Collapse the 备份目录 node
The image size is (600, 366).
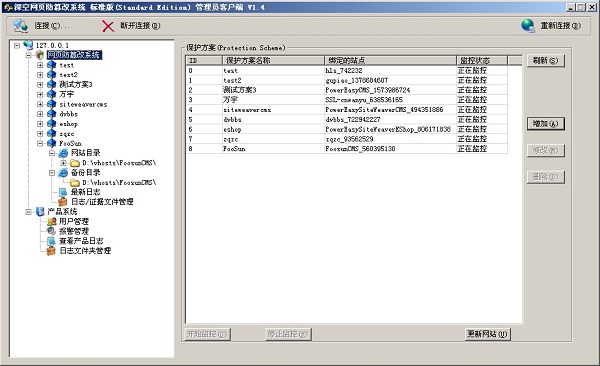click(52, 173)
